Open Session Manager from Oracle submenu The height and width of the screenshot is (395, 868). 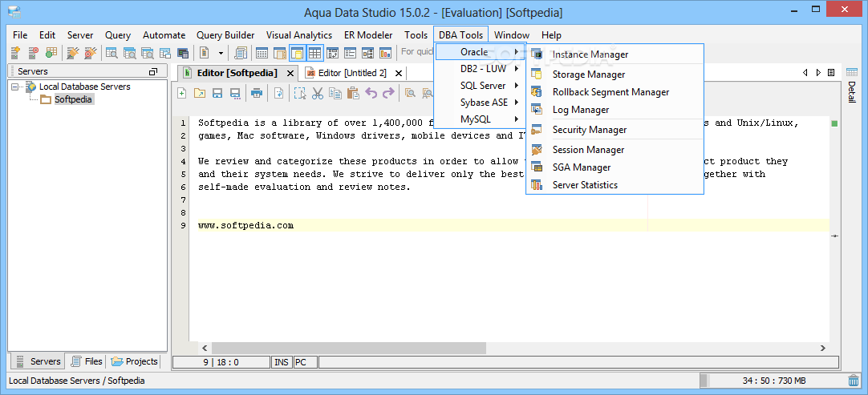pos(615,149)
